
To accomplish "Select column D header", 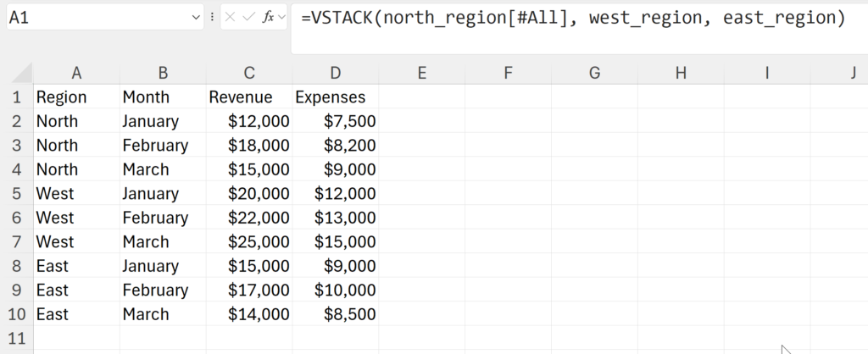I will pyautogui.click(x=336, y=73).
